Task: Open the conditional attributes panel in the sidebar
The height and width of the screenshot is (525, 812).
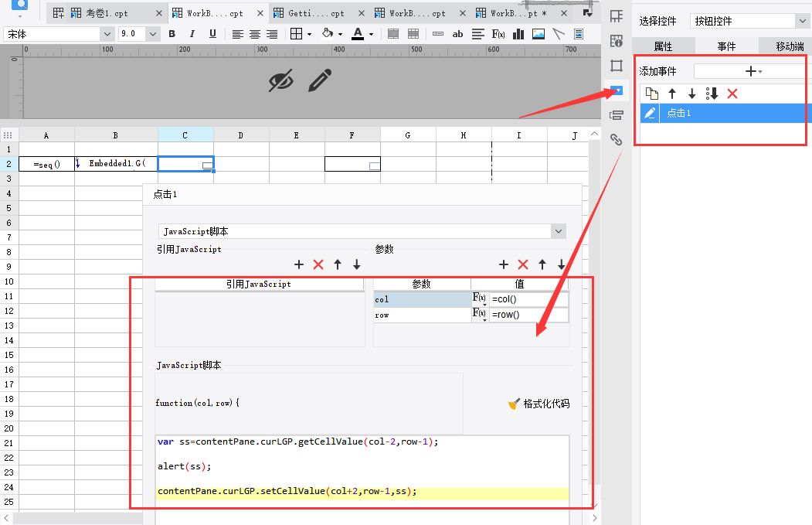Action: [x=617, y=115]
